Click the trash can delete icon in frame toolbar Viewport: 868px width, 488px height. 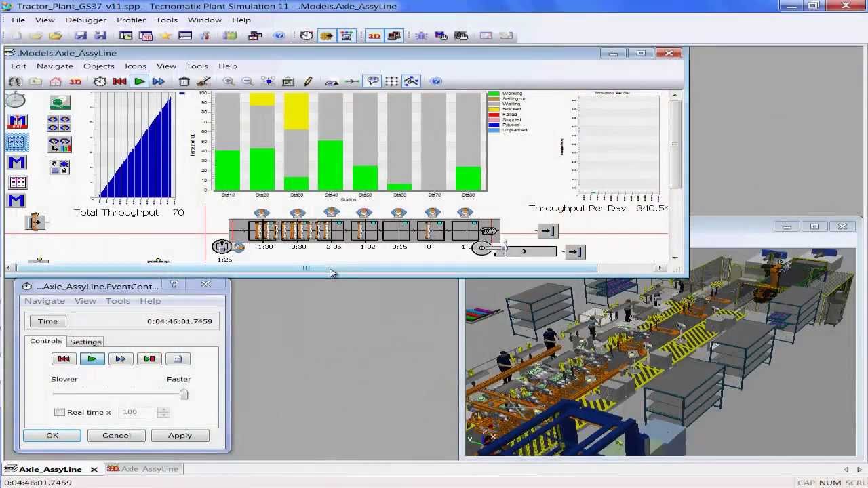(184, 81)
